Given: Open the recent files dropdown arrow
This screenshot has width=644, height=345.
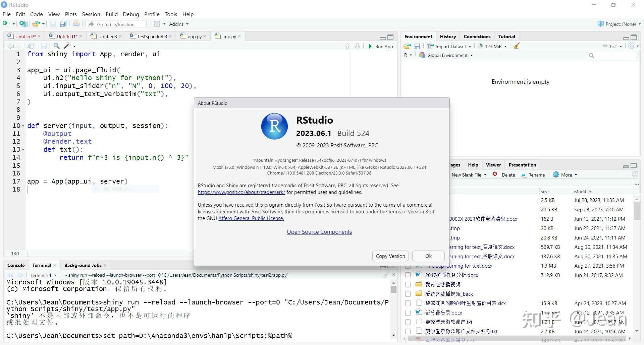Looking at the screenshot, I should [43, 24].
